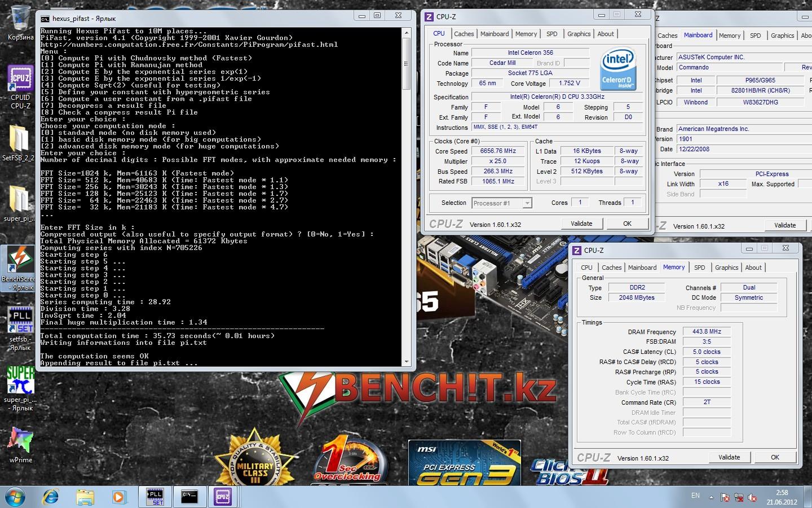The image size is (812, 508).
Task: Click the memory Size 2048 MBytes value
Action: tap(637, 298)
